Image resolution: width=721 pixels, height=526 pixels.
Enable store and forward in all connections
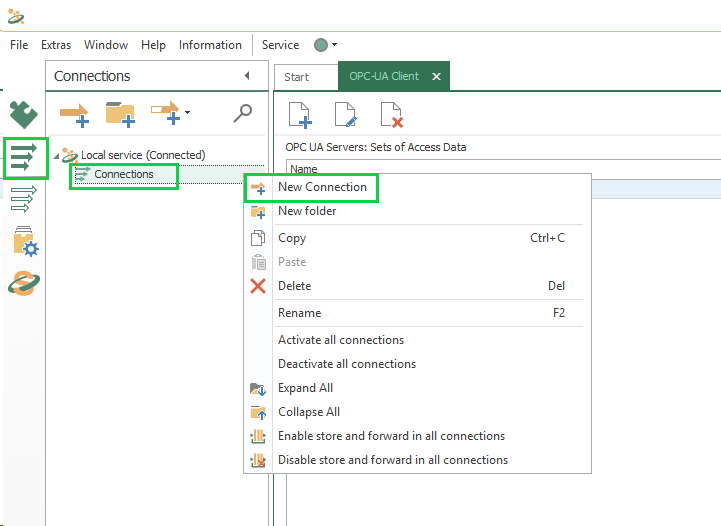tap(418, 436)
